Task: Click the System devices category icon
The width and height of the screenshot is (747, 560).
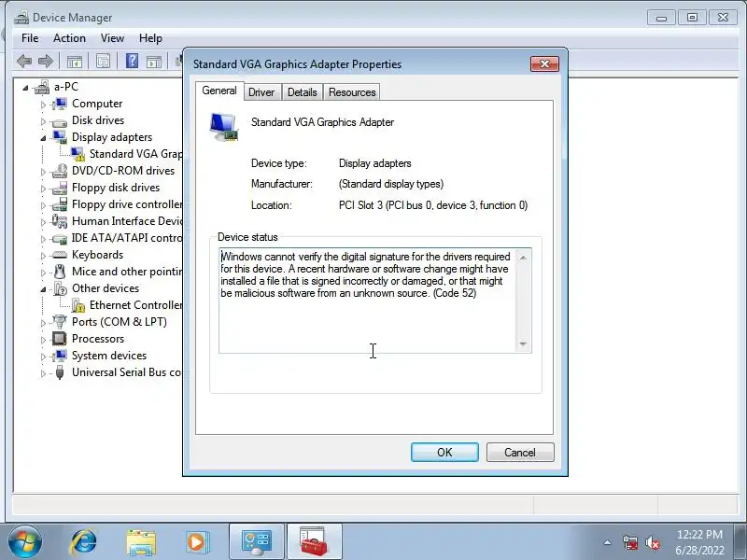Action: 60,356
